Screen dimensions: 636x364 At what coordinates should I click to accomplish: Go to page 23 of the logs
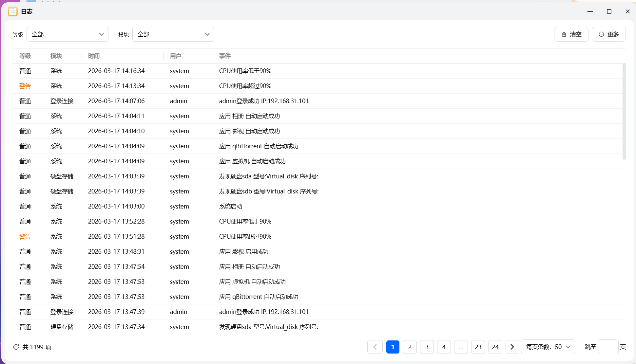[x=478, y=347]
